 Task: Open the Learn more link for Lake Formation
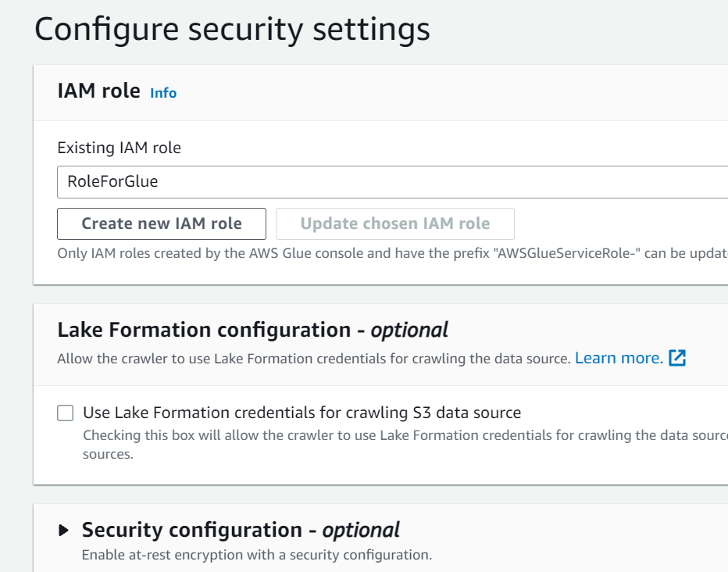coord(619,358)
